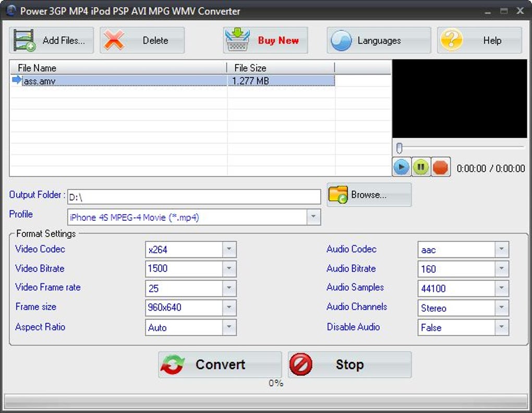Viewport: 532px width, 413px height.
Task: Click the red prohibition Stop icon
Action: tap(301, 364)
